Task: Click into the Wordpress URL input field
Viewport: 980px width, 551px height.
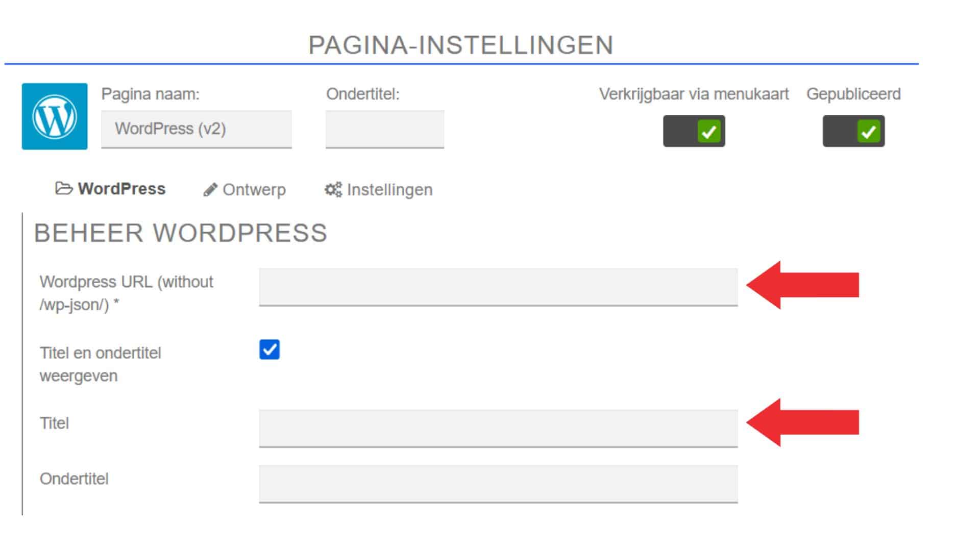Action: point(498,287)
